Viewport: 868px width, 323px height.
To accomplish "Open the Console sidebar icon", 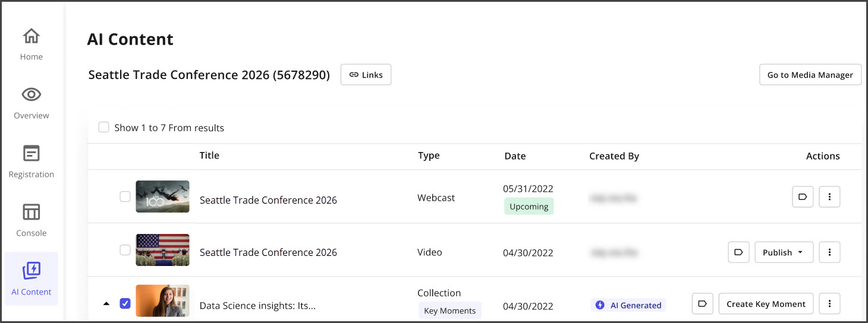I will (31, 212).
